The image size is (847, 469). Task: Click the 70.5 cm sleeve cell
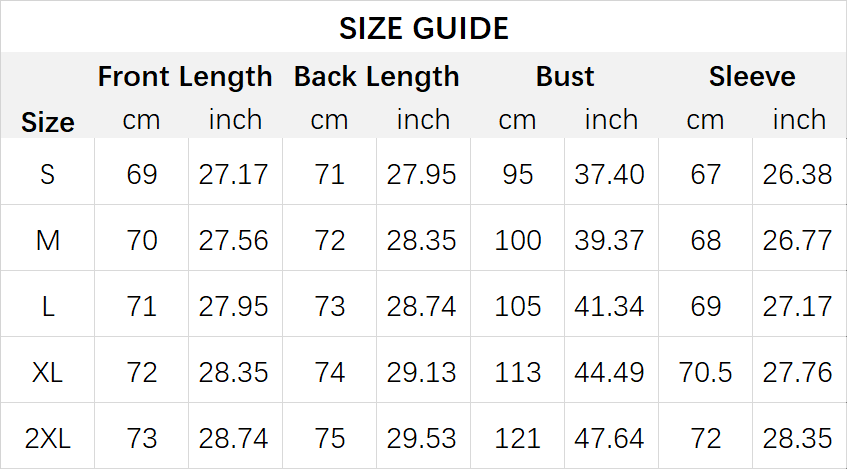(705, 372)
